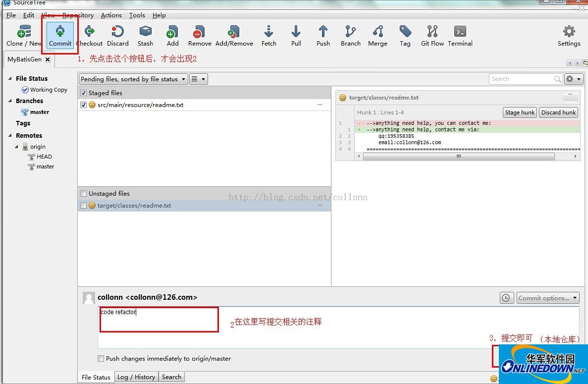The height and width of the screenshot is (384, 588).
Task: Select the origin remote
Action: coord(34,146)
